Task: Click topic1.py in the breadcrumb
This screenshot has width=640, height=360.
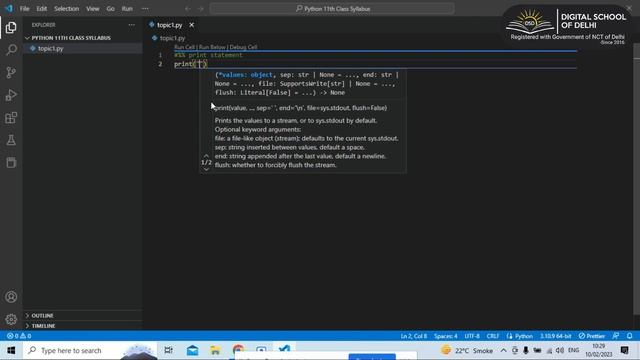Action: point(172,38)
